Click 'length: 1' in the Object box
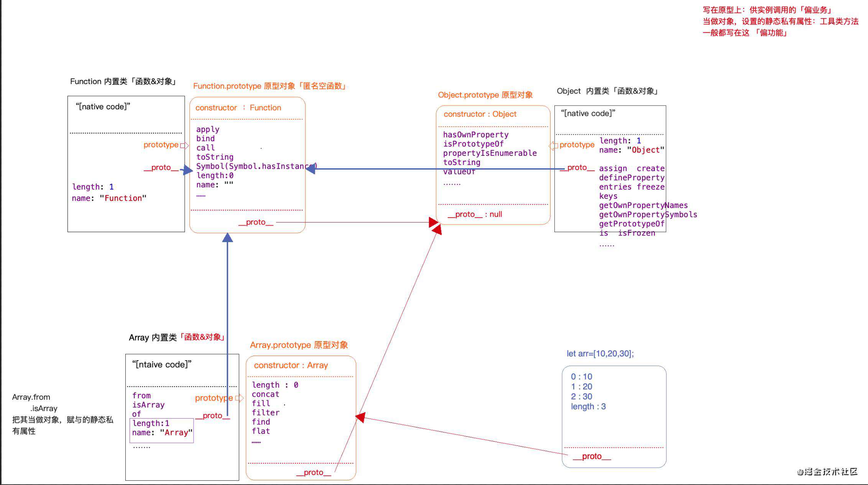The width and height of the screenshot is (868, 485). tap(620, 141)
